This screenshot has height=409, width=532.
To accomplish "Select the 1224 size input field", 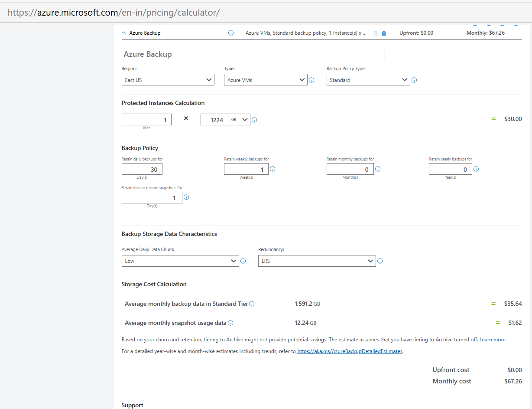I will 214,120.
